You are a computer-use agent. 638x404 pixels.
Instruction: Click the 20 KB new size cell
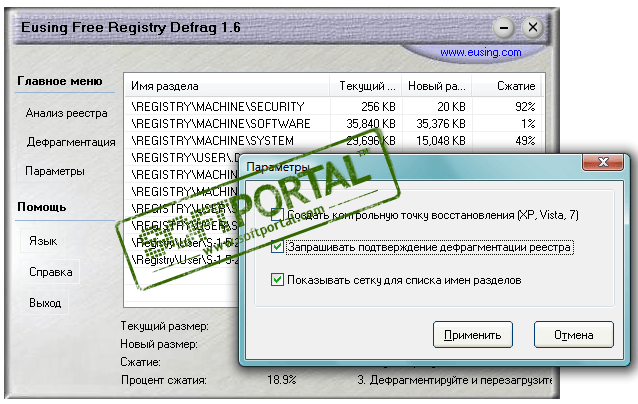(x=451, y=107)
